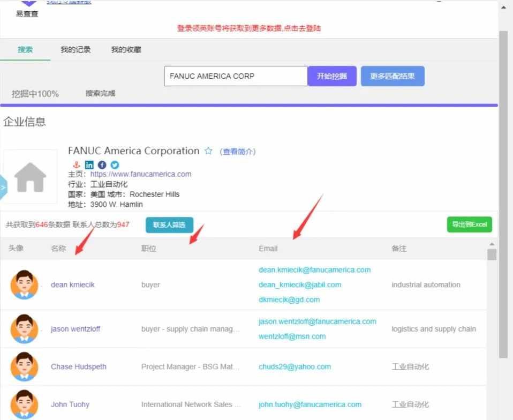This screenshot has height=420, width=513.
Task: Click the name John Tuohy
Action: (70, 404)
